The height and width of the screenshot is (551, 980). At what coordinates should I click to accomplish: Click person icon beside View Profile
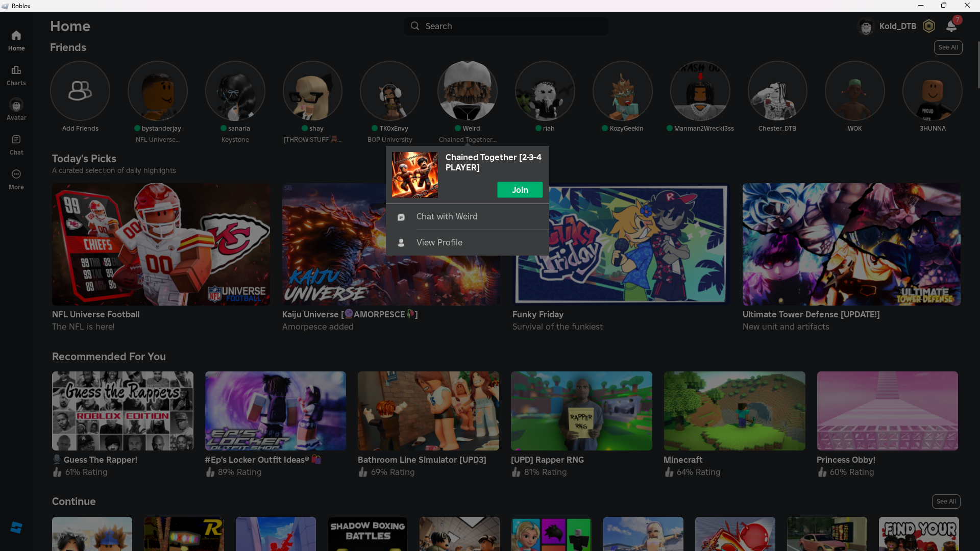tap(401, 243)
